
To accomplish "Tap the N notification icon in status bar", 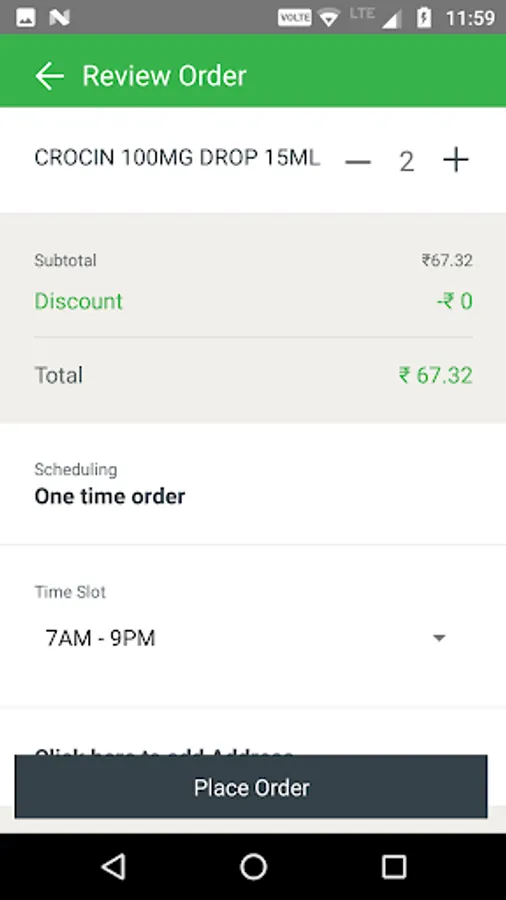I will [x=60, y=18].
